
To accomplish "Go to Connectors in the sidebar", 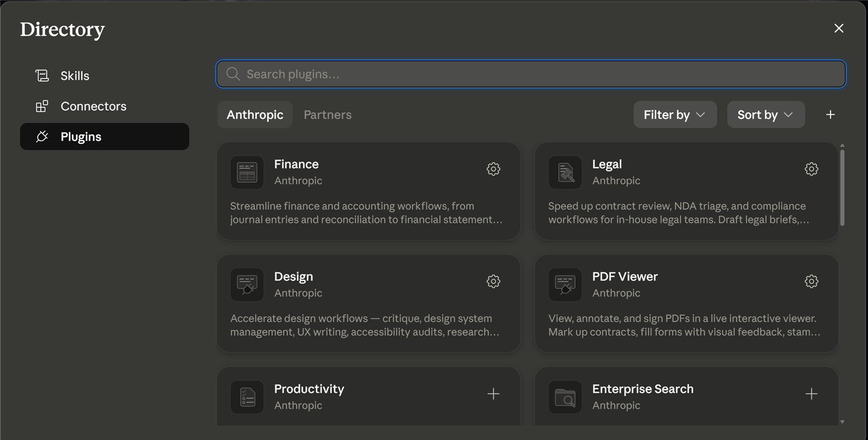I will tap(105, 106).
